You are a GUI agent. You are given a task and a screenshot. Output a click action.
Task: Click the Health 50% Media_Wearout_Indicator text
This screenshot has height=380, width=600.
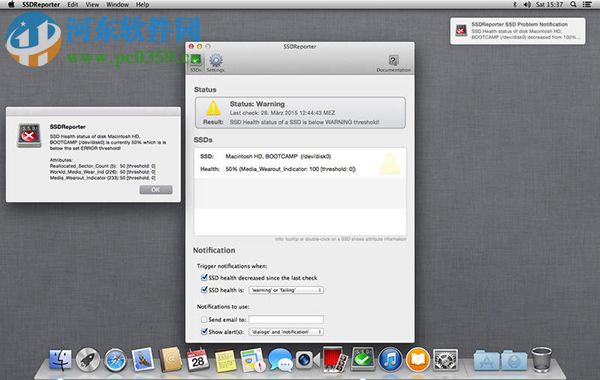pos(290,169)
